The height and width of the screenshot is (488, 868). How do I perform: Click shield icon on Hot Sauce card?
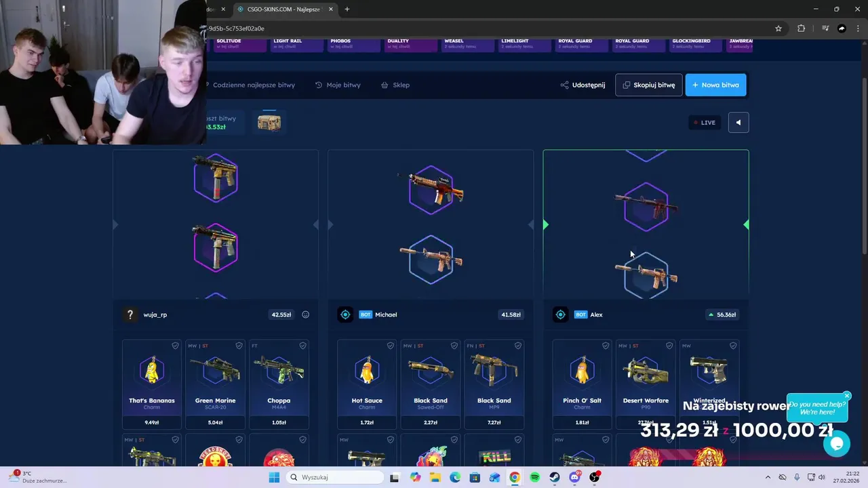click(x=390, y=346)
